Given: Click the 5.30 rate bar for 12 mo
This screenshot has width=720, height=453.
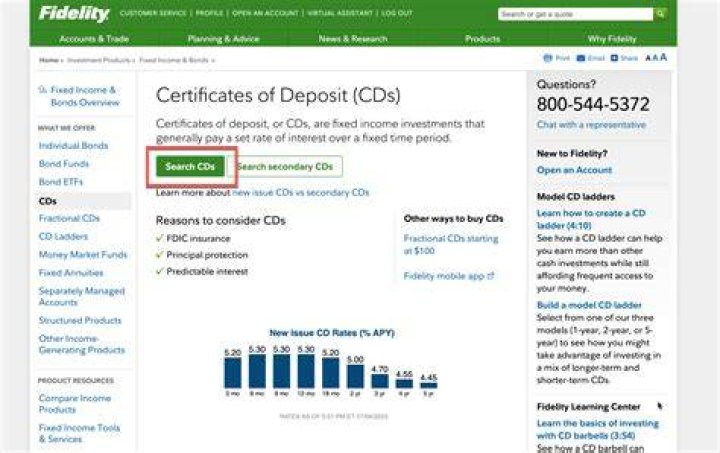Looking at the screenshot, I should tap(306, 371).
